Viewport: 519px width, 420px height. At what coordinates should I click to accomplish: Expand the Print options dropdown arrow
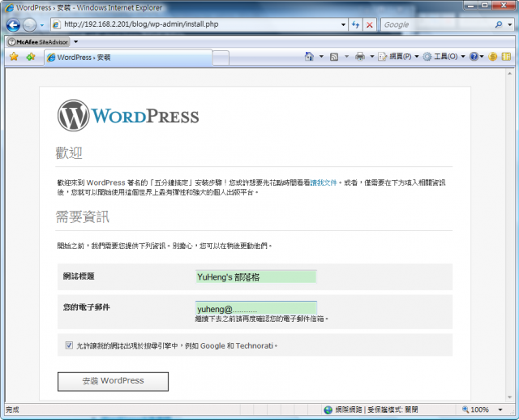(x=371, y=57)
